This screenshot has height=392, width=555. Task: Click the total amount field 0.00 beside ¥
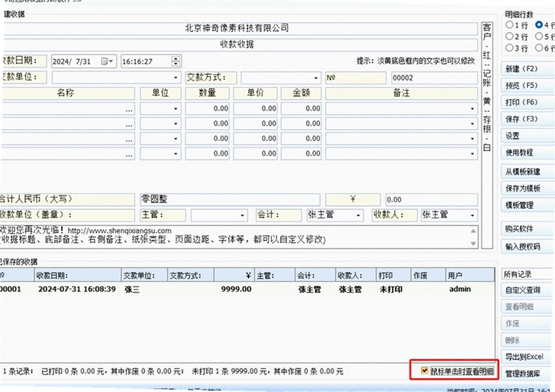click(x=432, y=199)
